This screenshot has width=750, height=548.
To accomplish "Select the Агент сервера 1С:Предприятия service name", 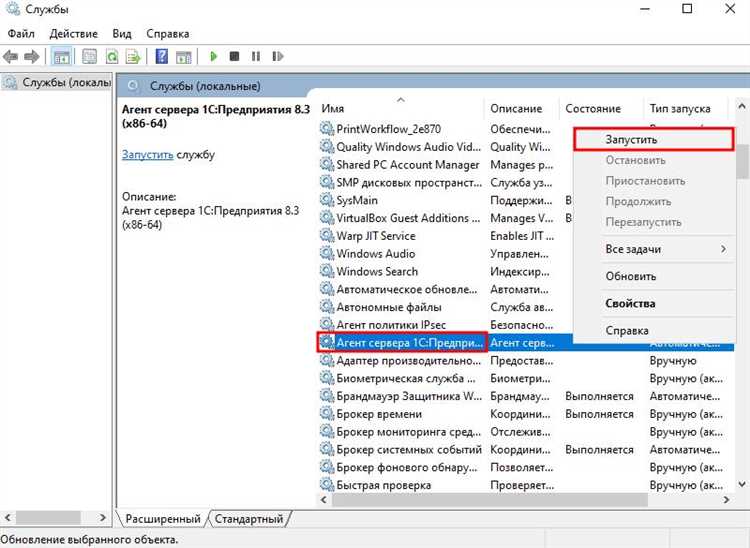I will click(409, 343).
